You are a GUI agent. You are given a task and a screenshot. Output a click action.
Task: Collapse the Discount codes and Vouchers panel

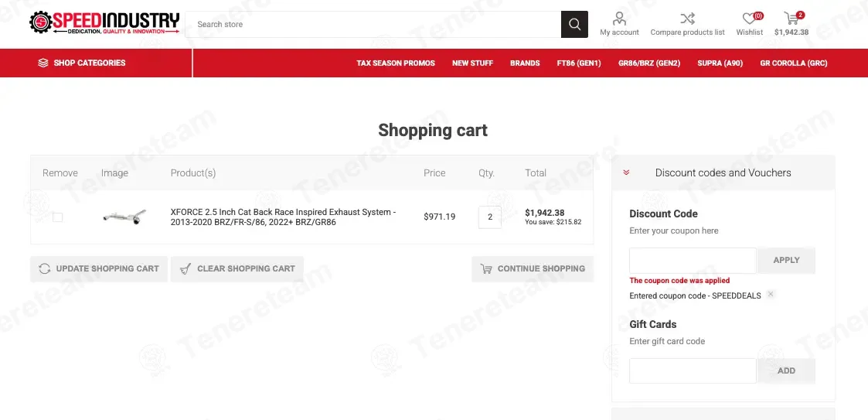(x=626, y=173)
